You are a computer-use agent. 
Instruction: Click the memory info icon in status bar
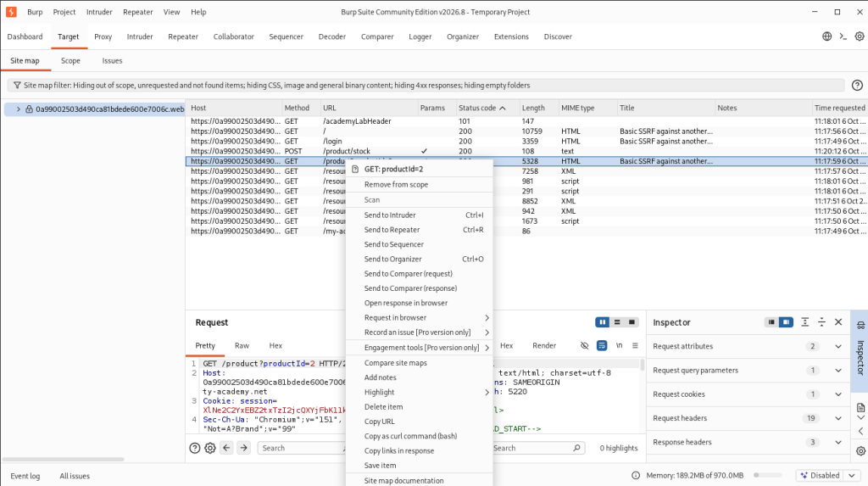[636, 476]
